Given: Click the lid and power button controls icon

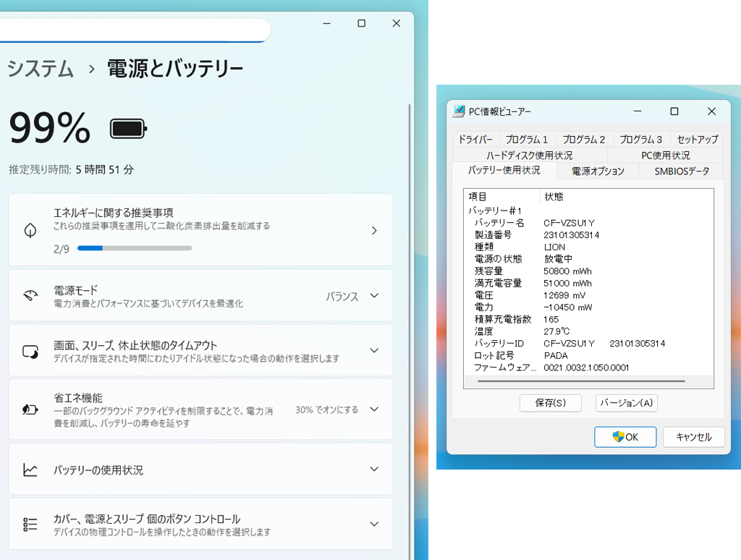Looking at the screenshot, I should coord(30,525).
